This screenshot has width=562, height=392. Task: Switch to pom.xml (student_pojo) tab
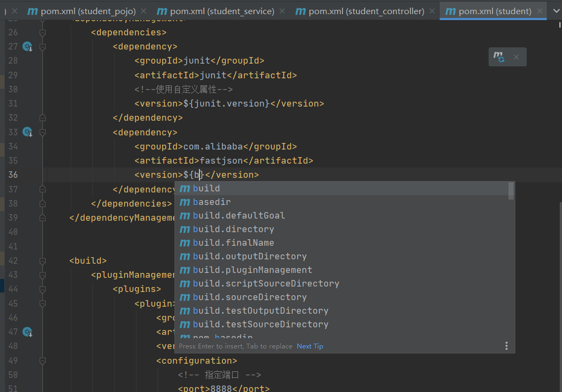[x=82, y=11]
